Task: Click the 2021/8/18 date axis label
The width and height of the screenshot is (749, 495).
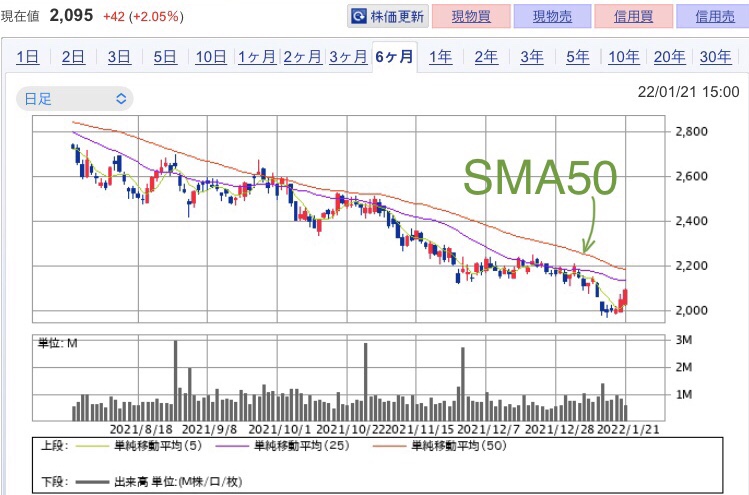Action: click(141, 429)
